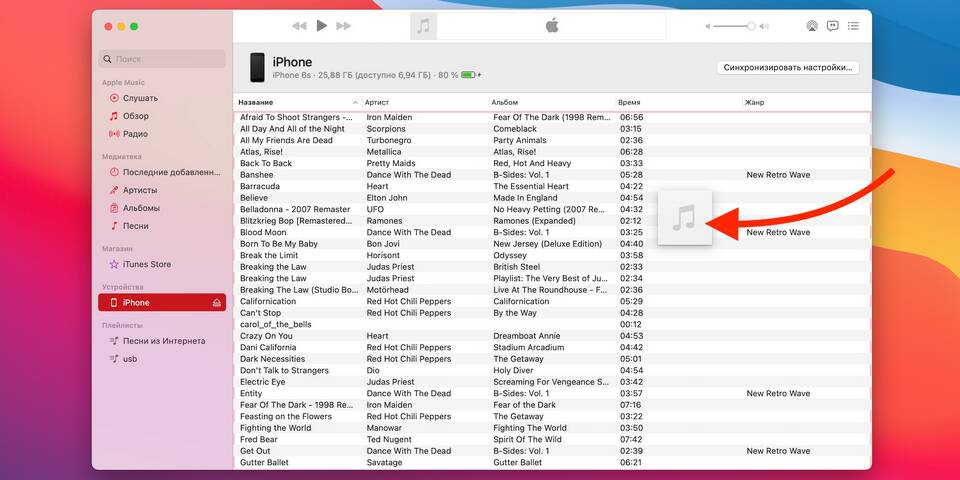The image size is (960, 480).
Task: Select the Fighting the World song title
Action: [275, 428]
